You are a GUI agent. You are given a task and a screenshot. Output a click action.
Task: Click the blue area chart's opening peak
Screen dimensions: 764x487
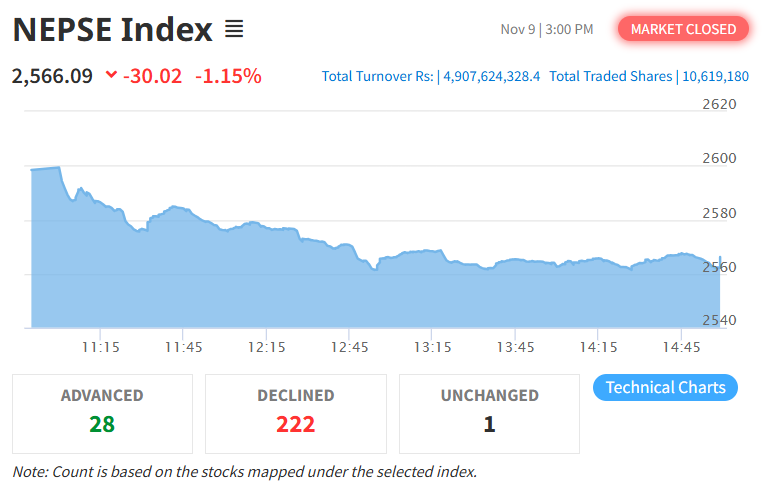click(x=58, y=168)
